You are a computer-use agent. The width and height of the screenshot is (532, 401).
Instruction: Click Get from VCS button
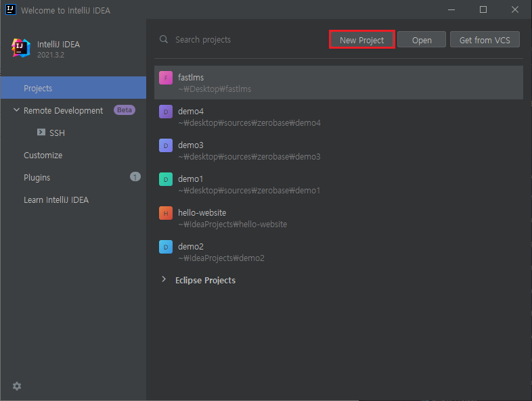(x=485, y=40)
